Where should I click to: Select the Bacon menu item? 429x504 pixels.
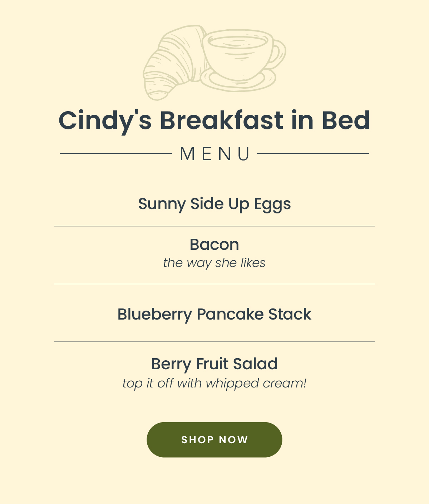(214, 244)
